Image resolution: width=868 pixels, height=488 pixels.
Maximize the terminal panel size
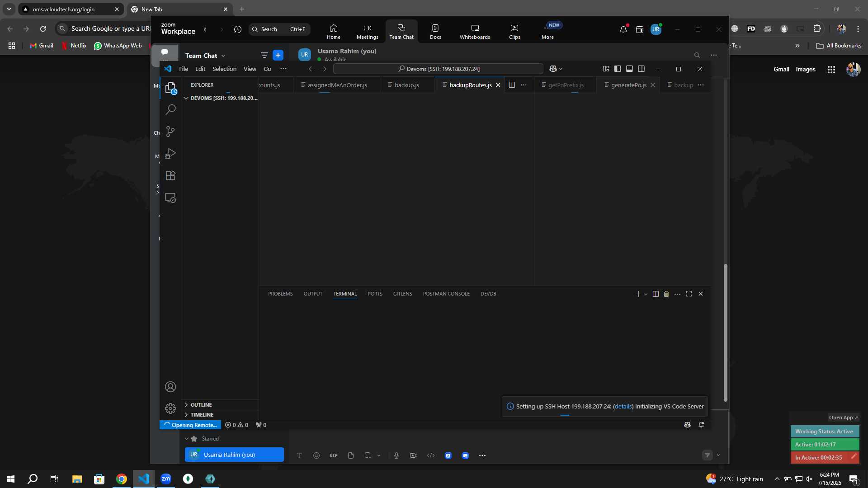click(x=689, y=294)
